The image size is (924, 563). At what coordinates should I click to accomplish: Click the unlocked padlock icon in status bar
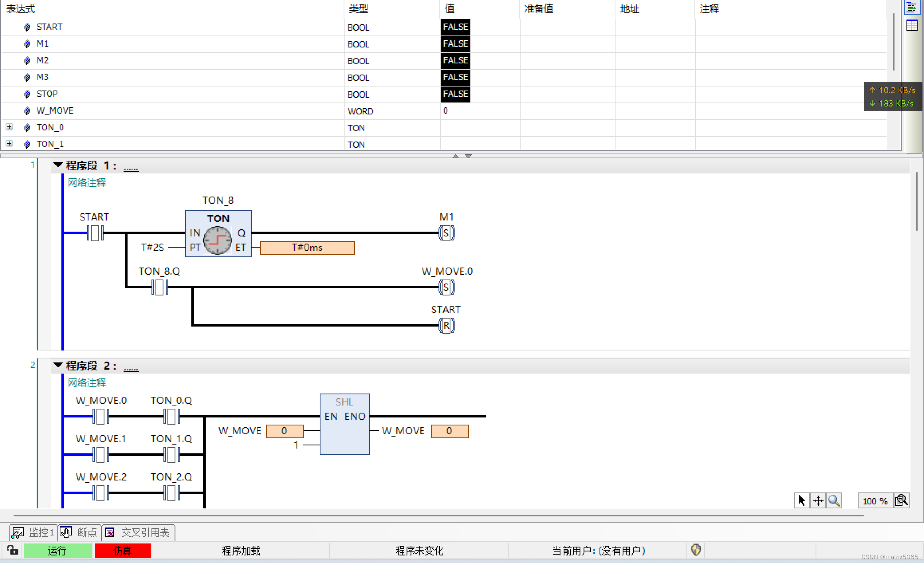click(x=13, y=550)
